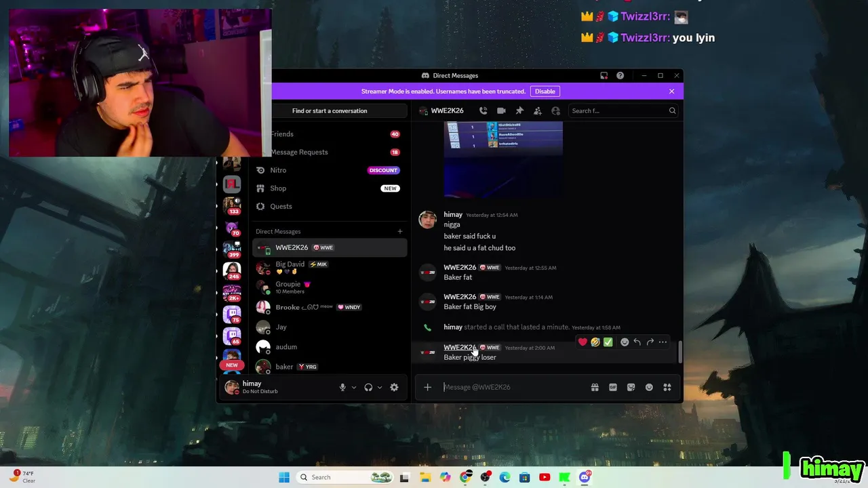Open the server with the 2K+ badge
The width and height of the screenshot is (868, 488).
(x=232, y=292)
